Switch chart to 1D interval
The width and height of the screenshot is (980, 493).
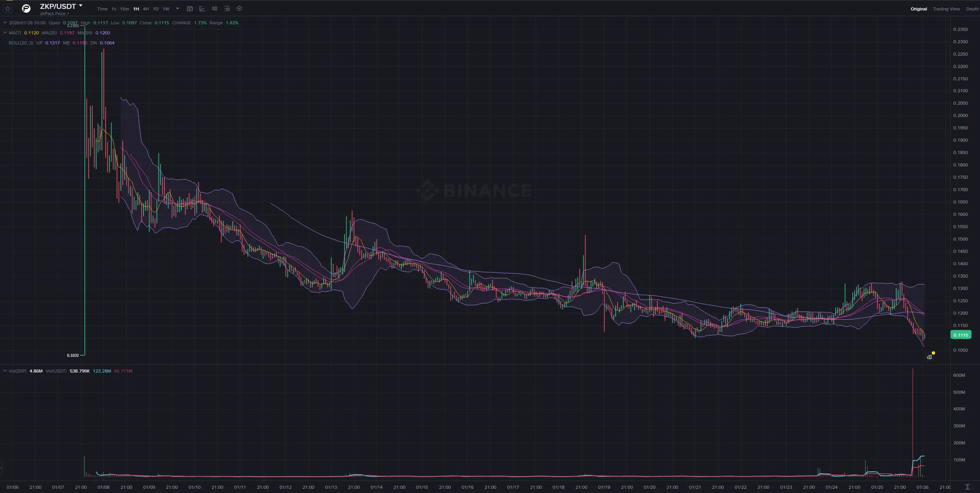point(156,9)
